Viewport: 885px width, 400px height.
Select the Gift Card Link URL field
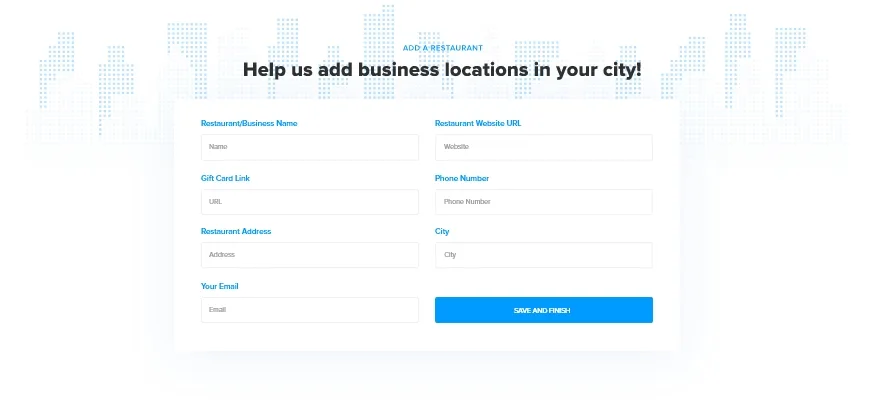click(x=310, y=202)
